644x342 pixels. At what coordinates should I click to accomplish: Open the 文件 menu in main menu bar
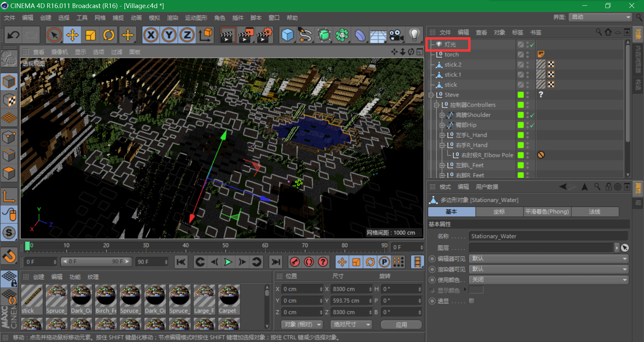coord(9,18)
